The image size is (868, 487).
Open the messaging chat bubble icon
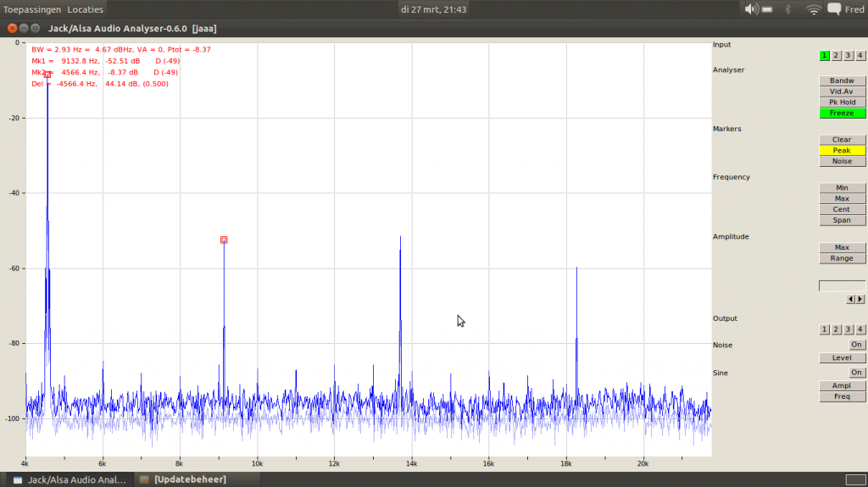[x=834, y=9]
